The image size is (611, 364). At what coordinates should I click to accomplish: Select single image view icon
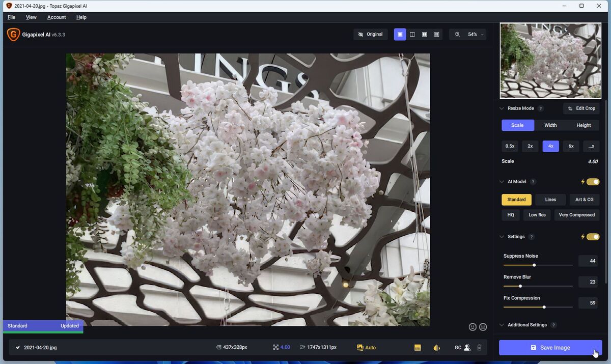pyautogui.click(x=400, y=35)
